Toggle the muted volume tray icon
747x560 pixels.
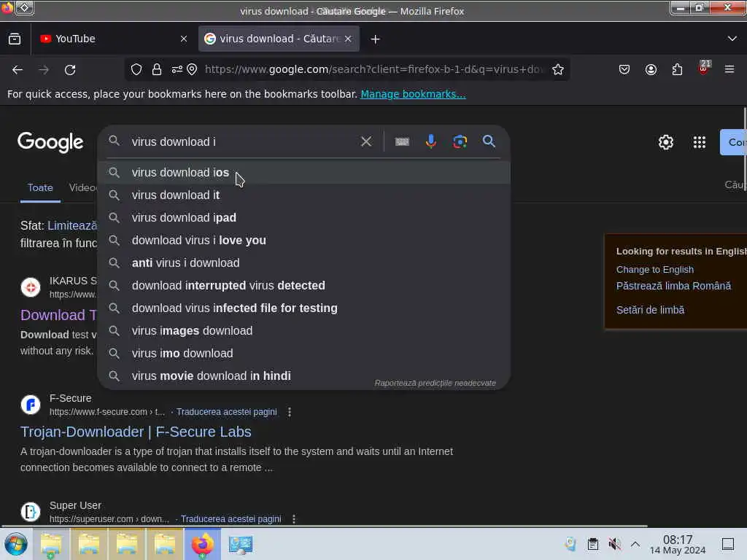614,543
